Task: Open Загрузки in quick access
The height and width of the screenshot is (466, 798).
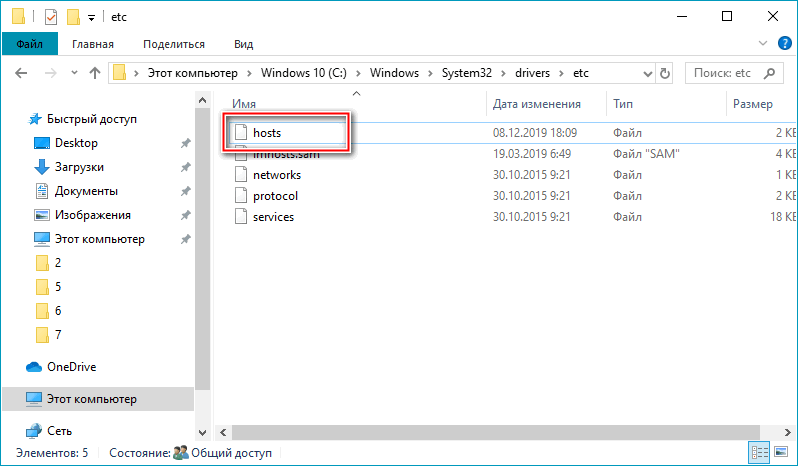Action: (x=79, y=167)
